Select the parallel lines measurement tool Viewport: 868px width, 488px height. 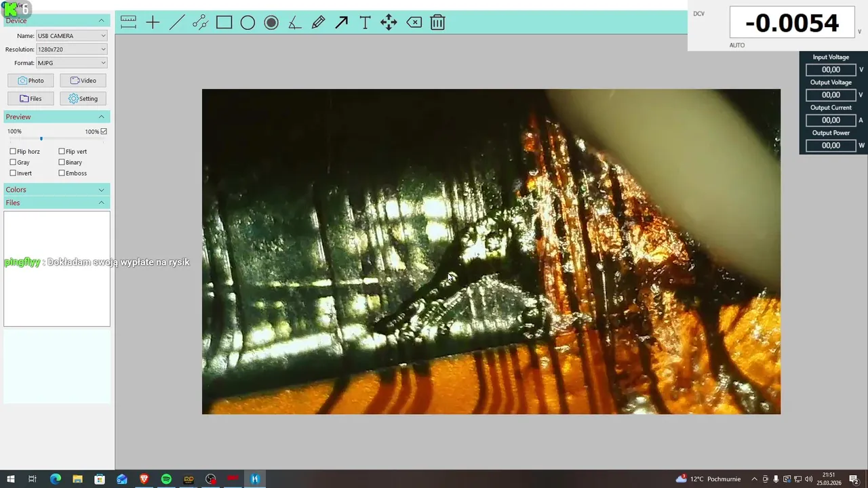[200, 22]
